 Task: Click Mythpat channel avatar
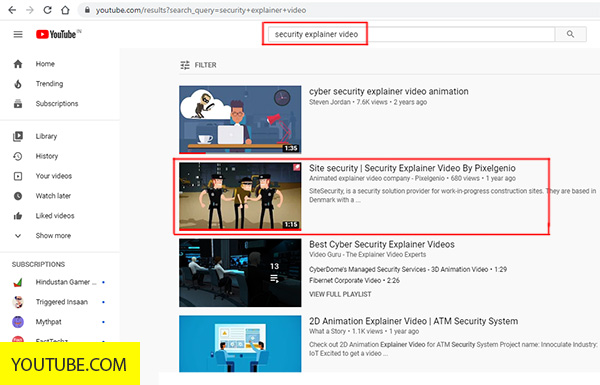pos(18,322)
